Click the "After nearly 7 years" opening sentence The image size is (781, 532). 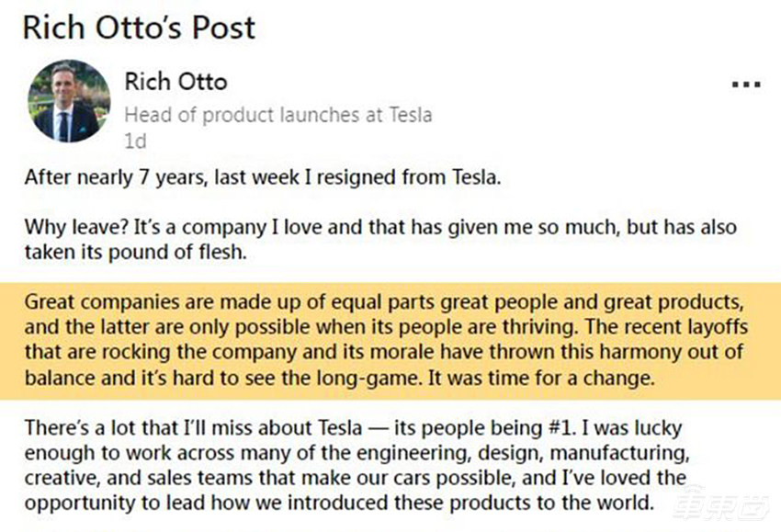(x=263, y=177)
